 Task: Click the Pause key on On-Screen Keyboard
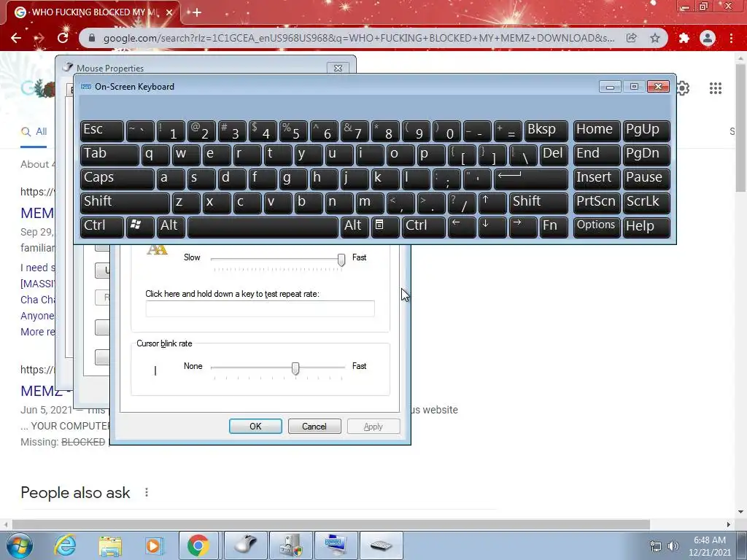pos(646,178)
